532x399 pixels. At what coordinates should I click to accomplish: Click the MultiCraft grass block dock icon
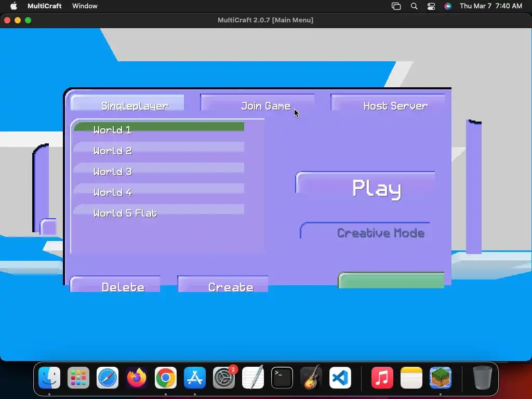[441, 378]
